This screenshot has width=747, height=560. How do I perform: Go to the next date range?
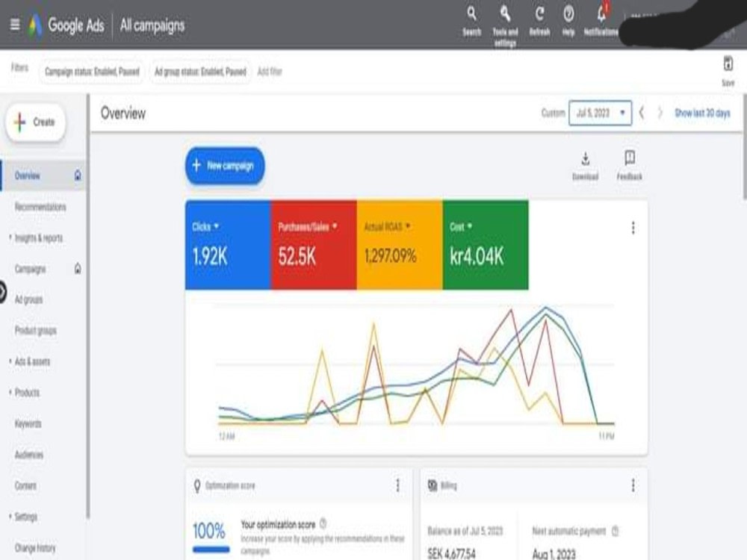[x=660, y=113]
